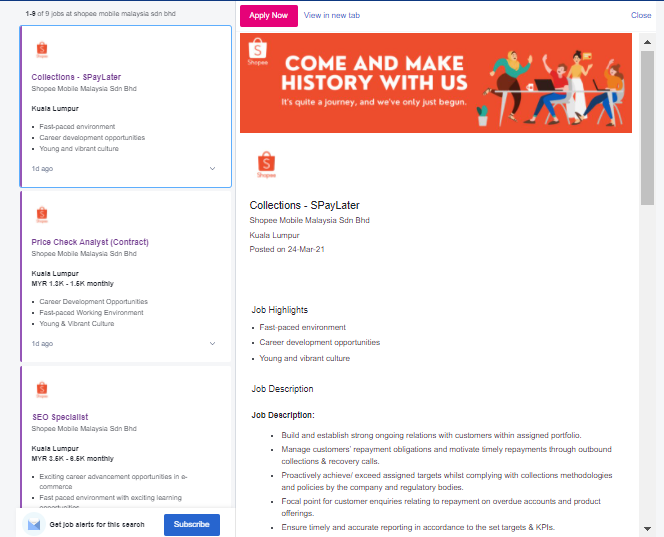Click Shopee logo on SEO Specialist card
The image size is (664, 537).
click(42, 390)
